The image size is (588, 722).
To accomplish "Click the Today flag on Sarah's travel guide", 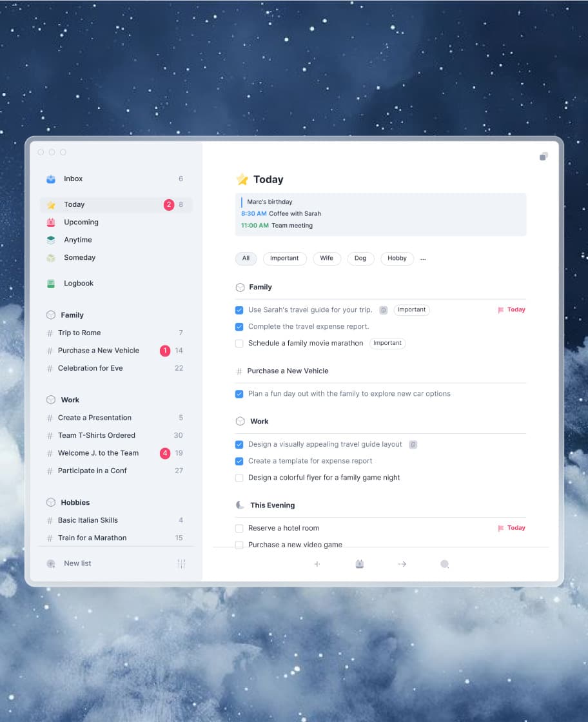I will pos(511,310).
